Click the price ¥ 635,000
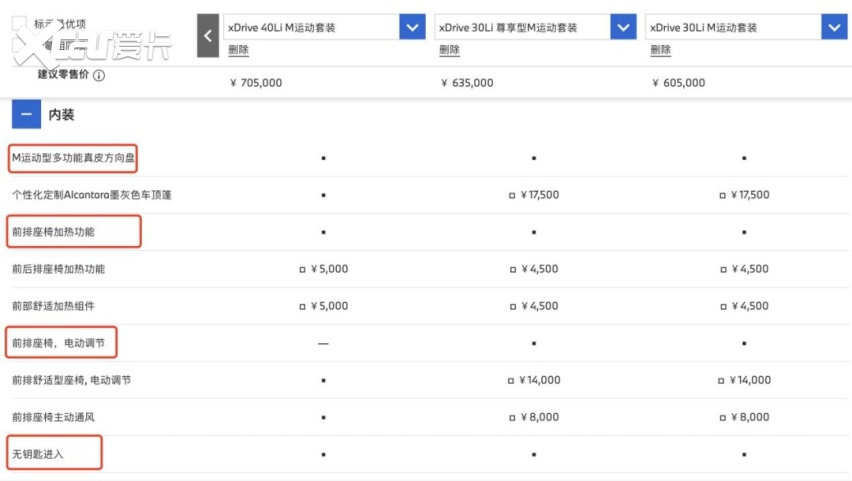This screenshot has height=481, width=852. [x=467, y=83]
